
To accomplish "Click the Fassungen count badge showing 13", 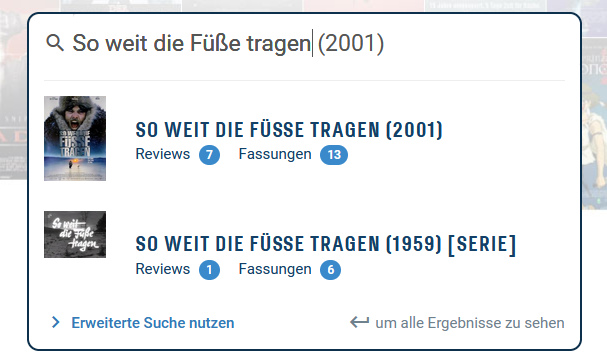I will [x=334, y=155].
